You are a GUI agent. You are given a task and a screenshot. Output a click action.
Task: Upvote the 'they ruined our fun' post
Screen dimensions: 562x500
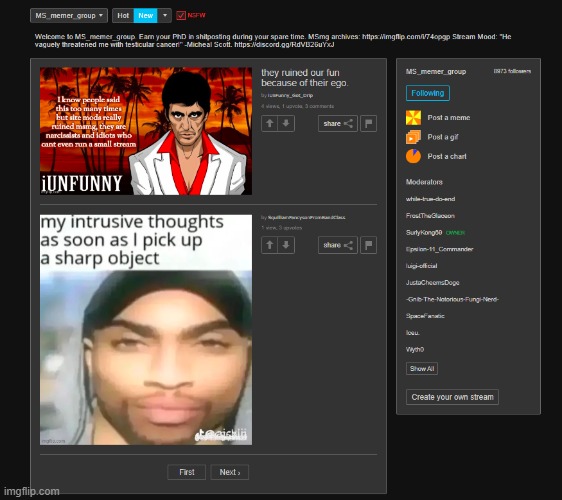(x=270, y=124)
